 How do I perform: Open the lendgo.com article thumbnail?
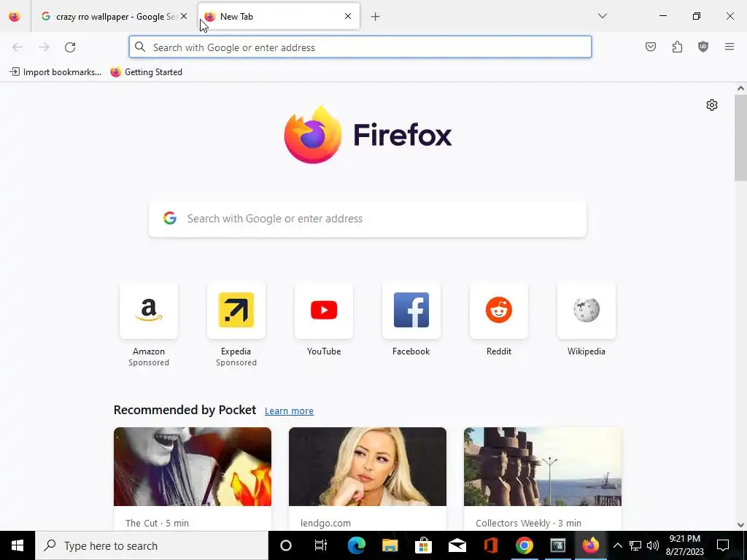click(368, 466)
